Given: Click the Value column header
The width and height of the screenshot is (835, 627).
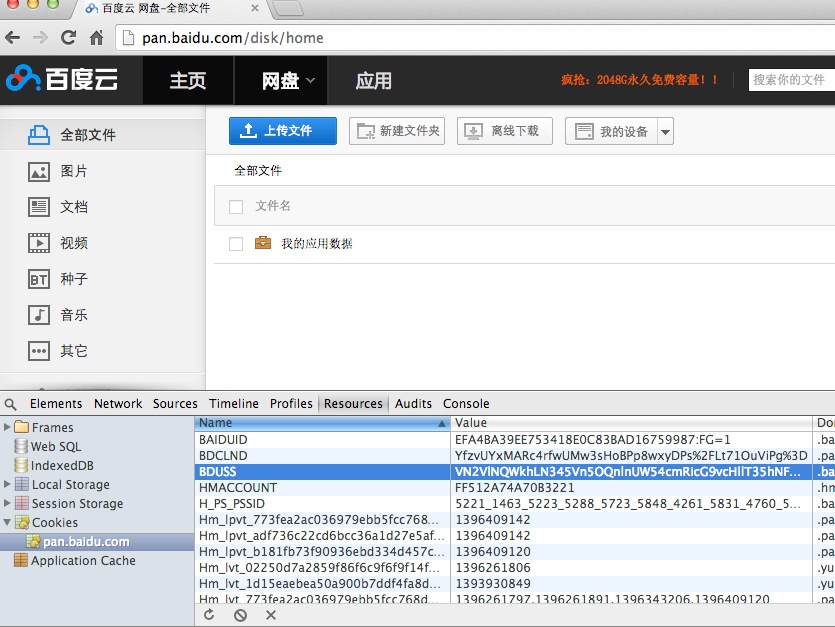Looking at the screenshot, I should coord(632,423).
